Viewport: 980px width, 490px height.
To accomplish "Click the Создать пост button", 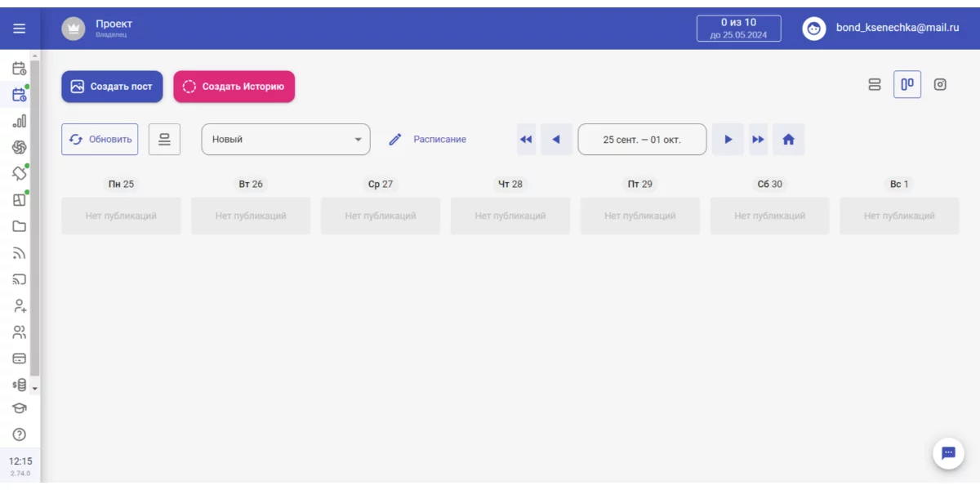I will (x=112, y=87).
